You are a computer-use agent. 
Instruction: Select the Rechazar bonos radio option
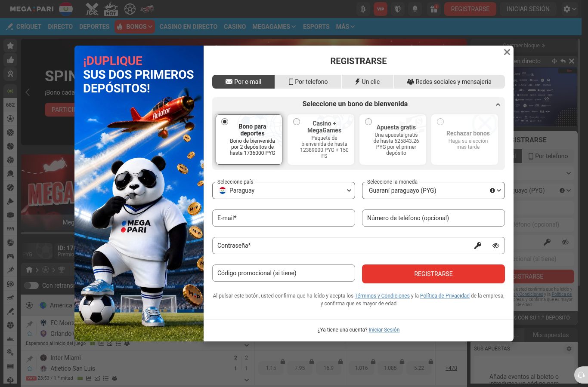point(440,122)
